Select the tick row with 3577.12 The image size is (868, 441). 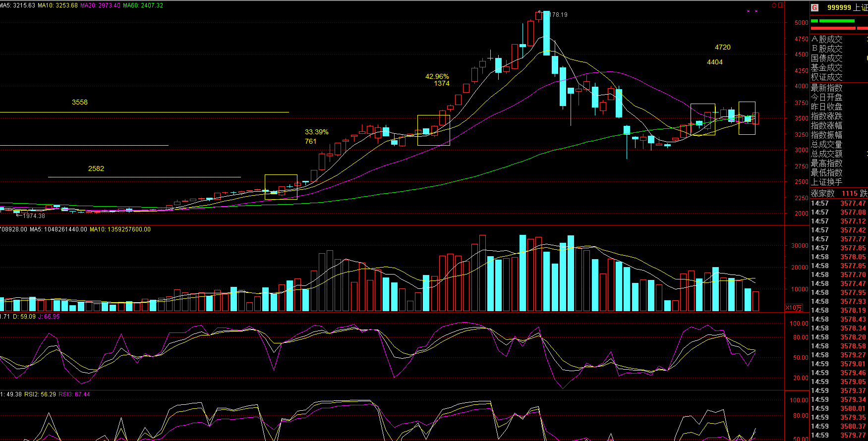(x=839, y=221)
